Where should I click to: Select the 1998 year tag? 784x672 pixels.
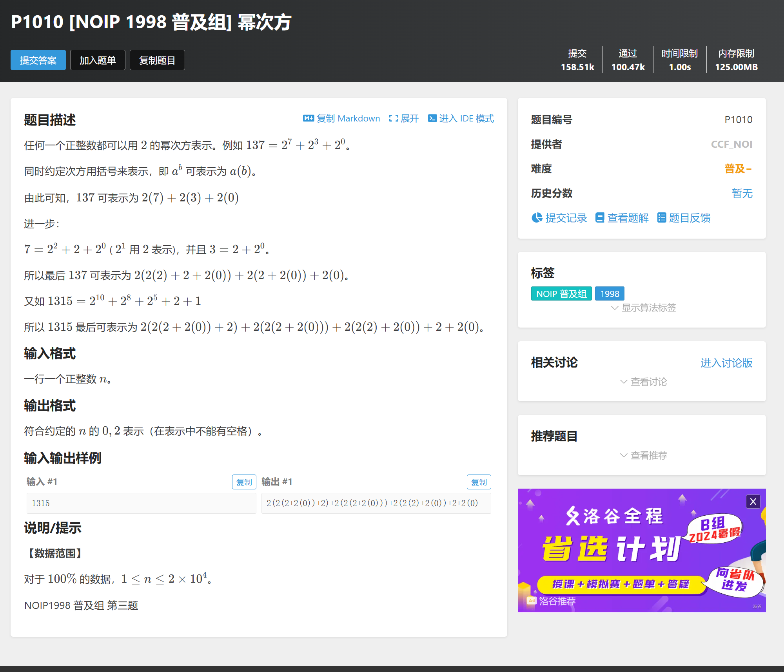click(609, 294)
